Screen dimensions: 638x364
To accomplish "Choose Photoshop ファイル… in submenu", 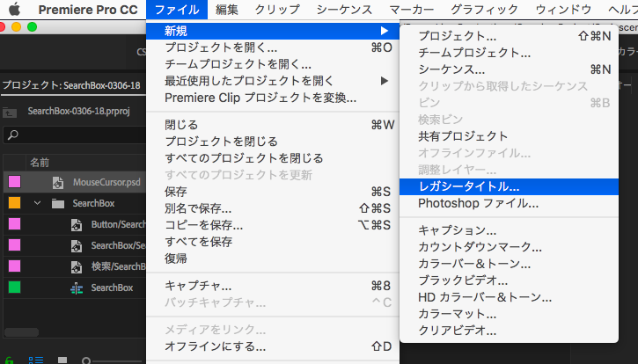I will pos(509,203).
